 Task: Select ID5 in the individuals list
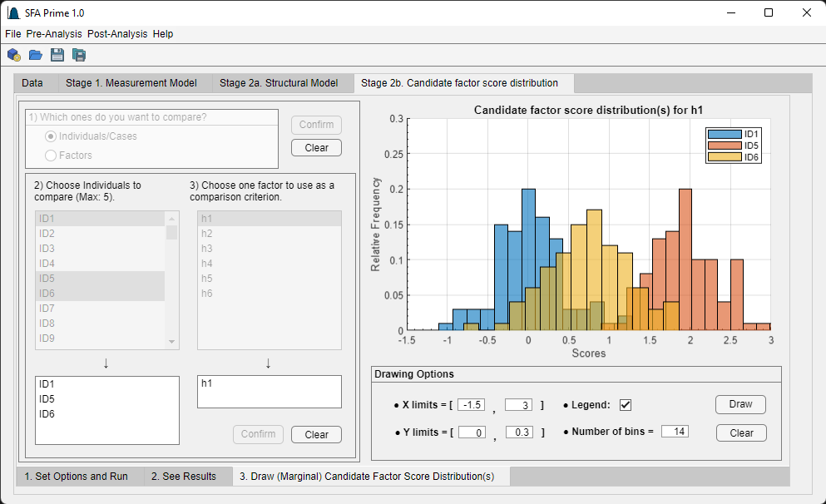[x=100, y=279]
